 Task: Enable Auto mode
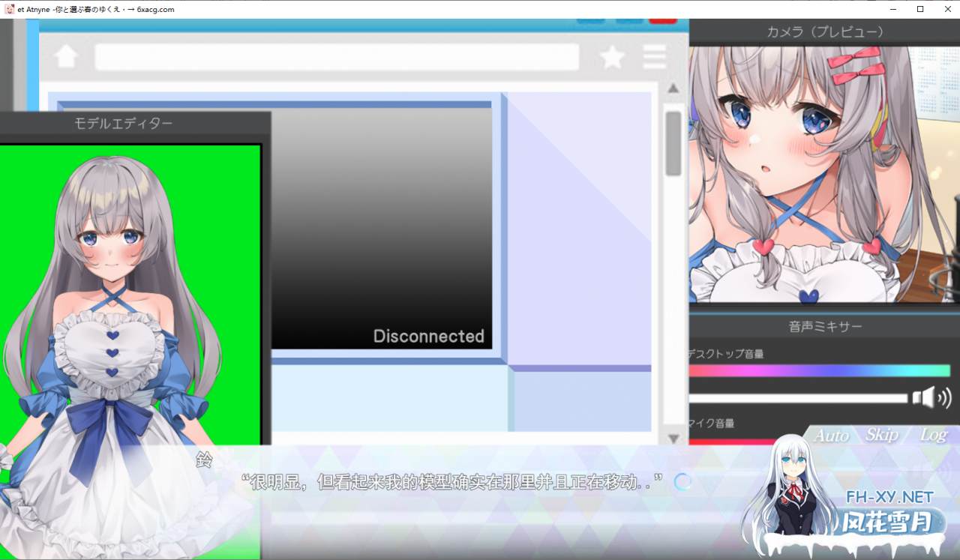(x=831, y=435)
